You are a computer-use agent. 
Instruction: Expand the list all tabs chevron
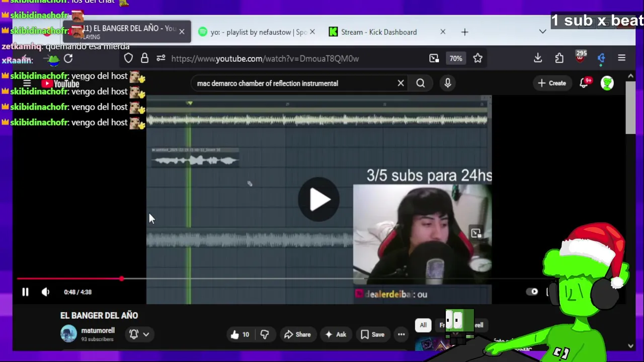click(x=542, y=32)
